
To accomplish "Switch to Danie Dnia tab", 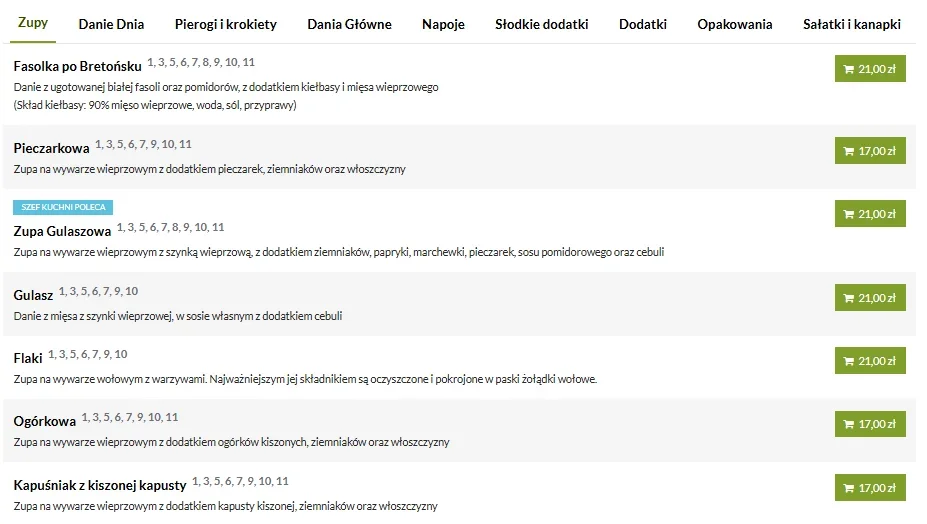I will 110,24.
